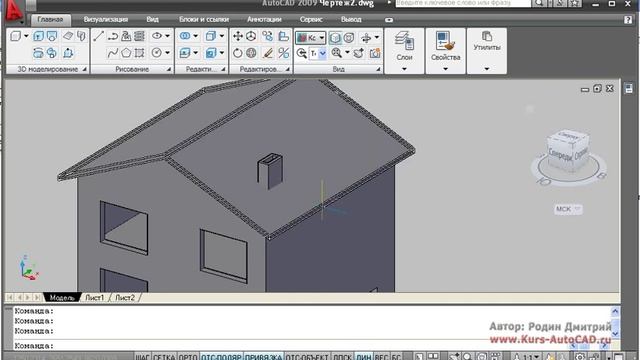Click the ribbon minimize toggle after Вывод
This screenshot has width=640, height=360.
point(389,20)
